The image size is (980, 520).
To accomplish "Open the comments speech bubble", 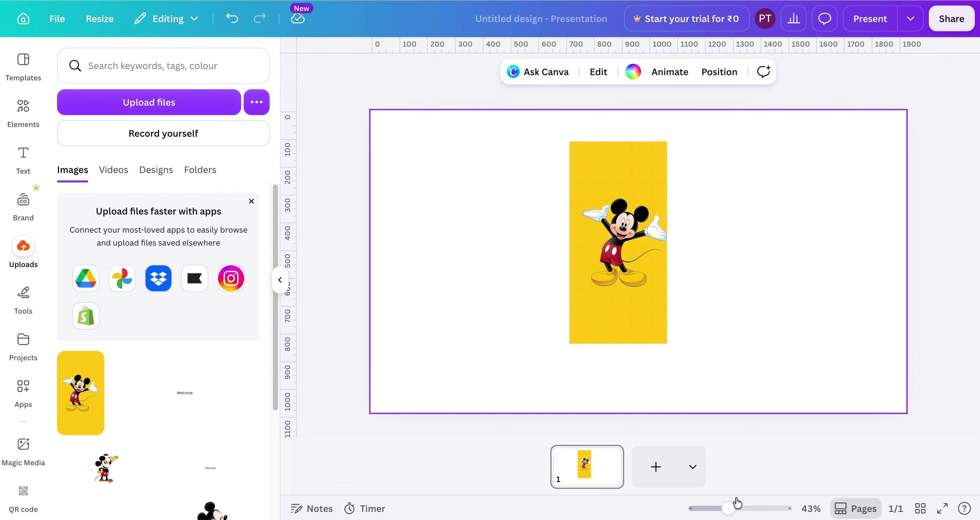I will click(x=824, y=19).
